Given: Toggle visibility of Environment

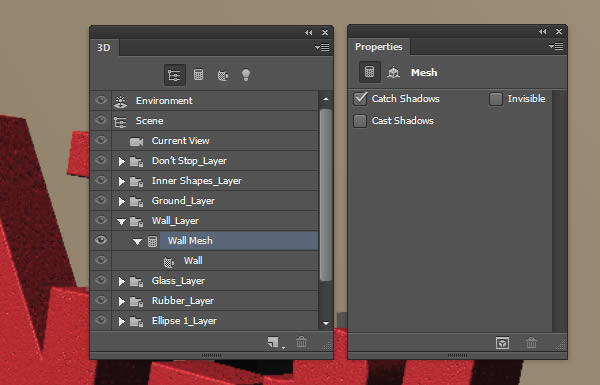Looking at the screenshot, I should pyautogui.click(x=101, y=100).
